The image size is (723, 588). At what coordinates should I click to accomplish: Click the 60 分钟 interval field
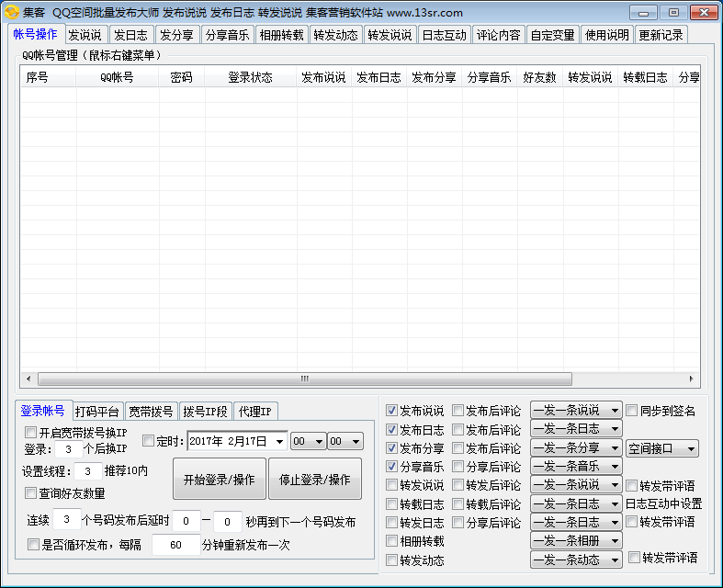175,545
